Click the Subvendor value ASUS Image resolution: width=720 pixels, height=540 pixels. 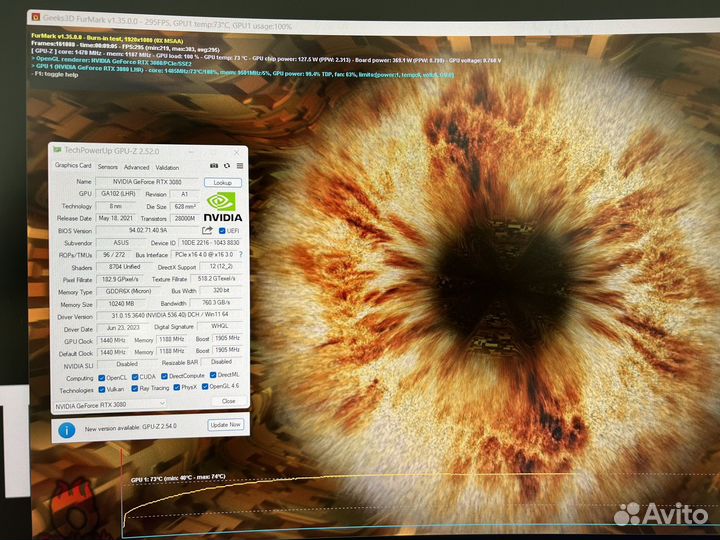coord(121,242)
